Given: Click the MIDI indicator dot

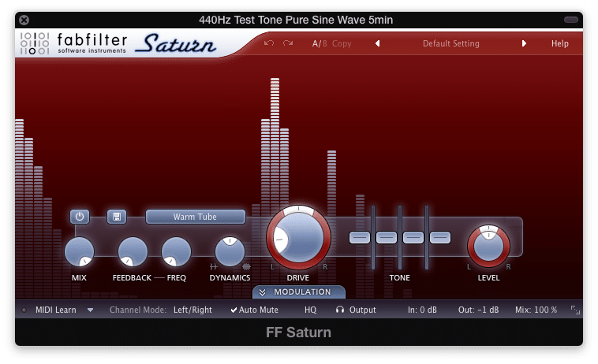Looking at the screenshot, I should [24, 310].
